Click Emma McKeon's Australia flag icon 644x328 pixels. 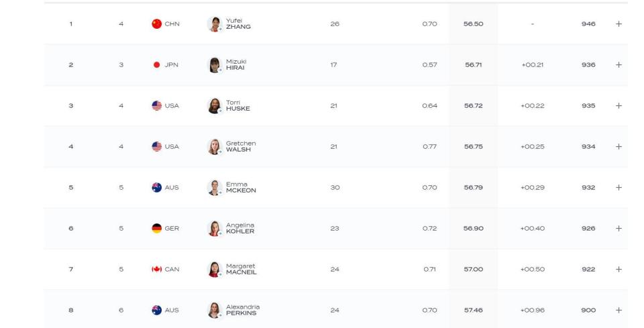point(156,188)
